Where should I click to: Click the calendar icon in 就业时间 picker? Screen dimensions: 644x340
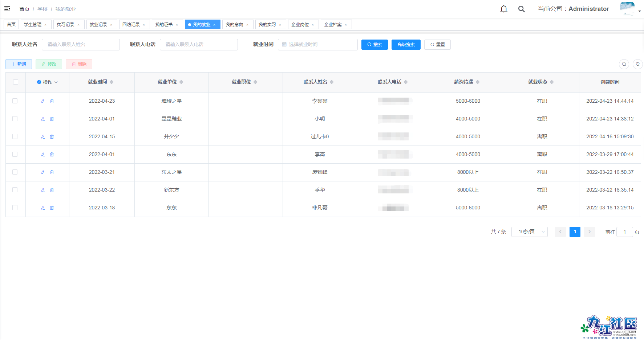285,44
